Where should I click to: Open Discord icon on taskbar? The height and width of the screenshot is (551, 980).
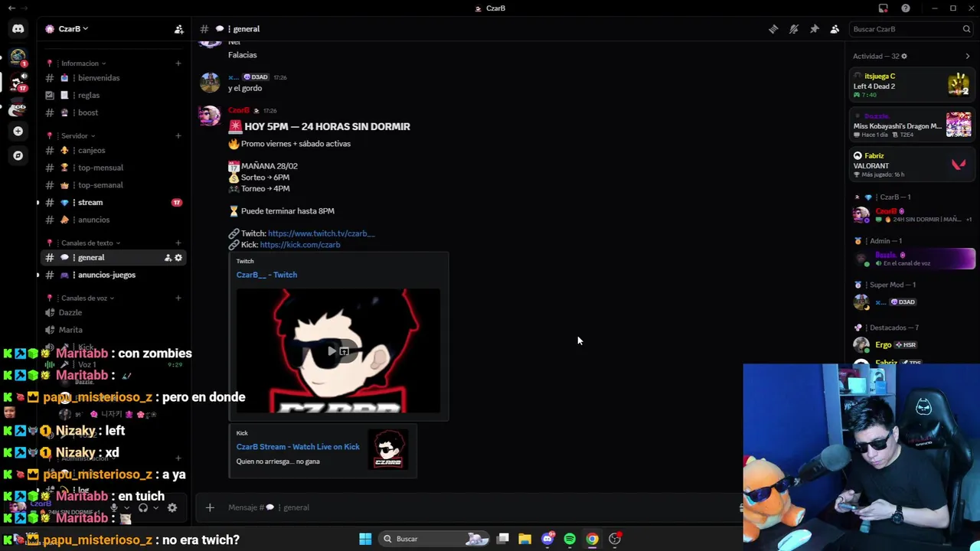pyautogui.click(x=547, y=539)
